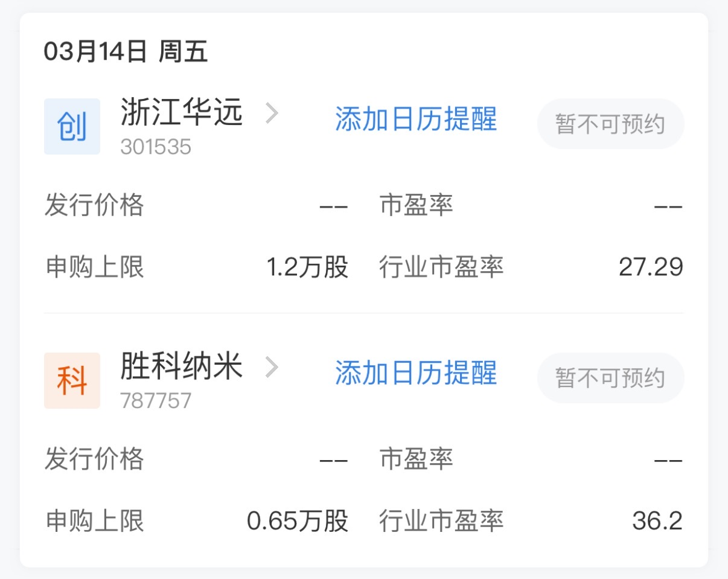
Task: Click 发行价格 label under 胜科纳米
Action: [x=94, y=459]
